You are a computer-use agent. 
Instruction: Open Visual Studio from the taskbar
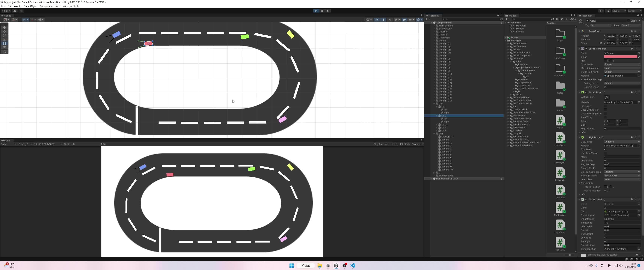pos(353,265)
